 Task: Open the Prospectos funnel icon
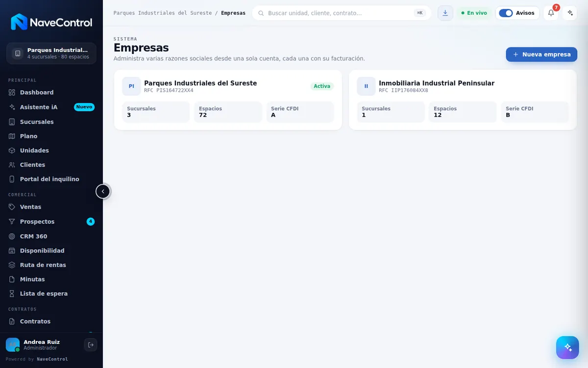click(x=12, y=222)
